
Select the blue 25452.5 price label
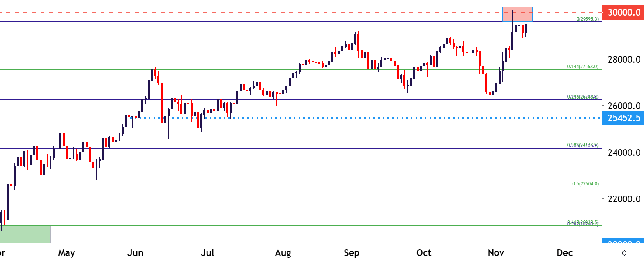pyautogui.click(x=623, y=118)
